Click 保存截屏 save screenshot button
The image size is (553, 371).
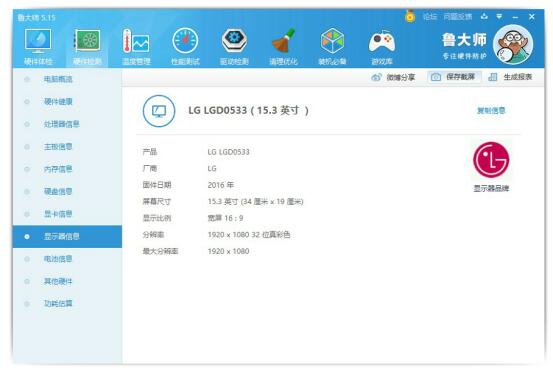[x=454, y=77]
